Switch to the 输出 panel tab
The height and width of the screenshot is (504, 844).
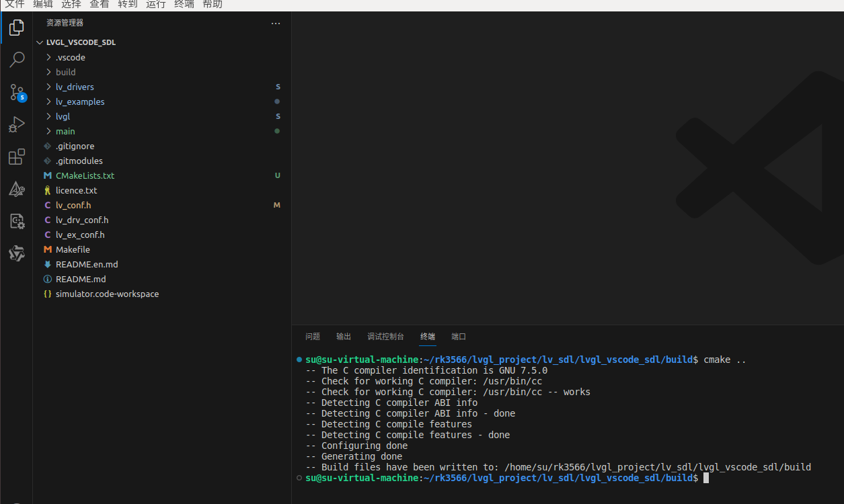point(343,336)
